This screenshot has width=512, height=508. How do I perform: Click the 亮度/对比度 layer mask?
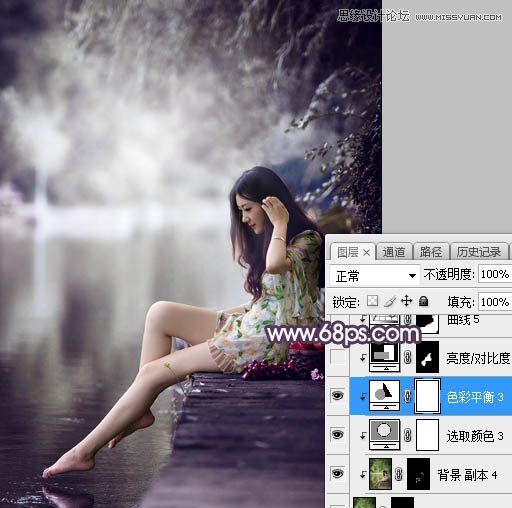pos(427,357)
